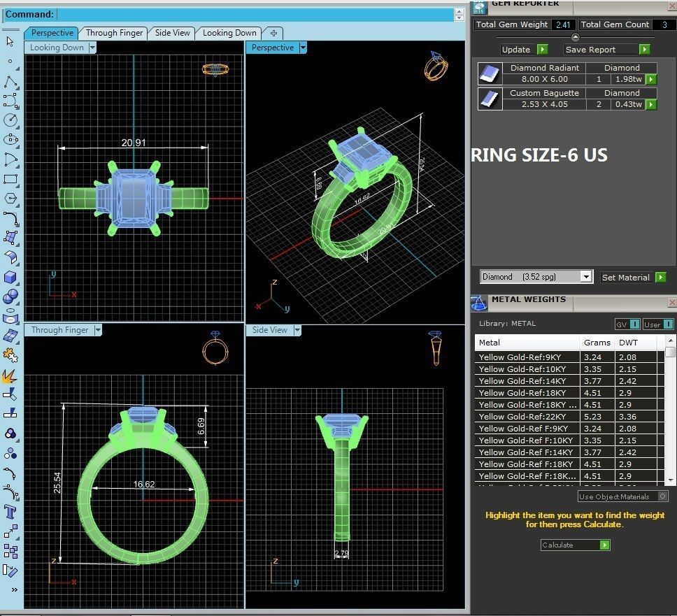This screenshot has width=677, height=616.
Task: Switch to the Through Finger tab
Action: [114, 33]
